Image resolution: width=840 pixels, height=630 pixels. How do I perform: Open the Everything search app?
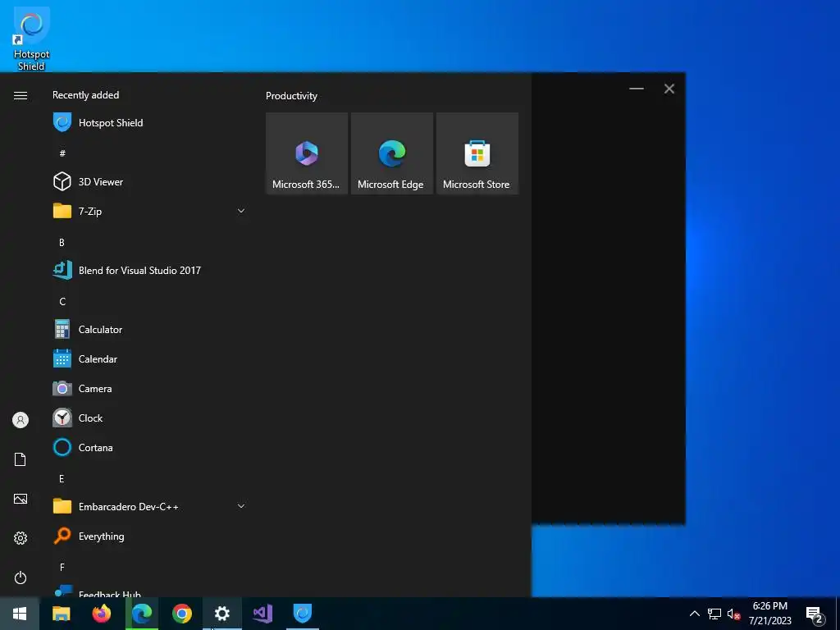click(x=149, y=536)
